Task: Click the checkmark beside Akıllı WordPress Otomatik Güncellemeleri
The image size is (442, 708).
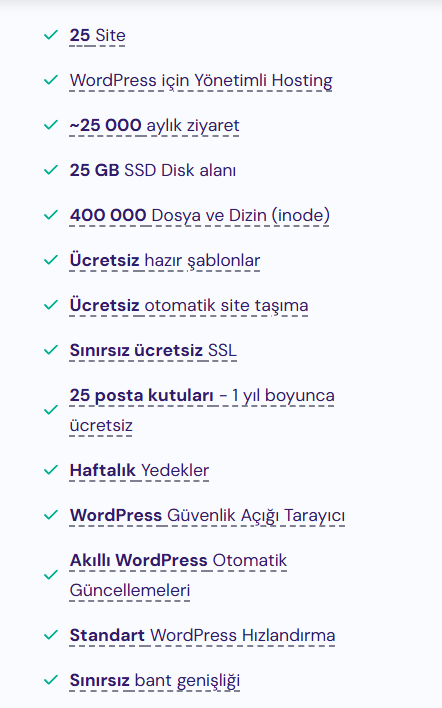Action: [51, 575]
